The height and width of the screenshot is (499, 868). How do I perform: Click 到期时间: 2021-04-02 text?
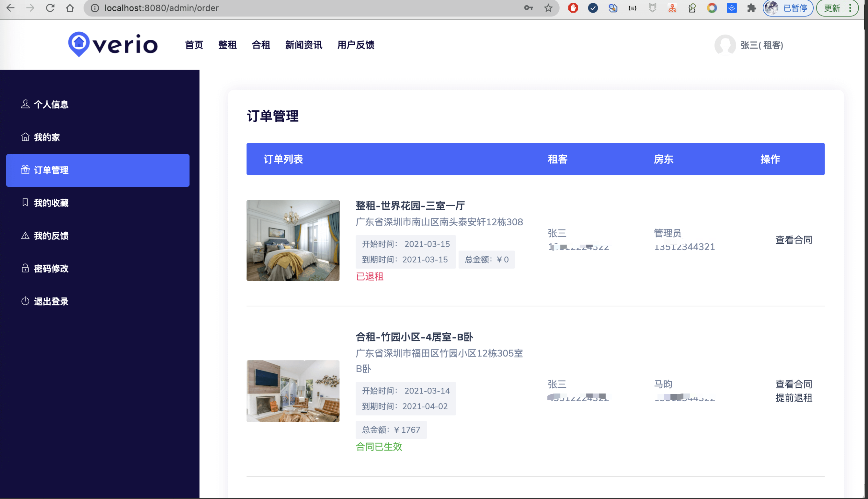(x=405, y=406)
